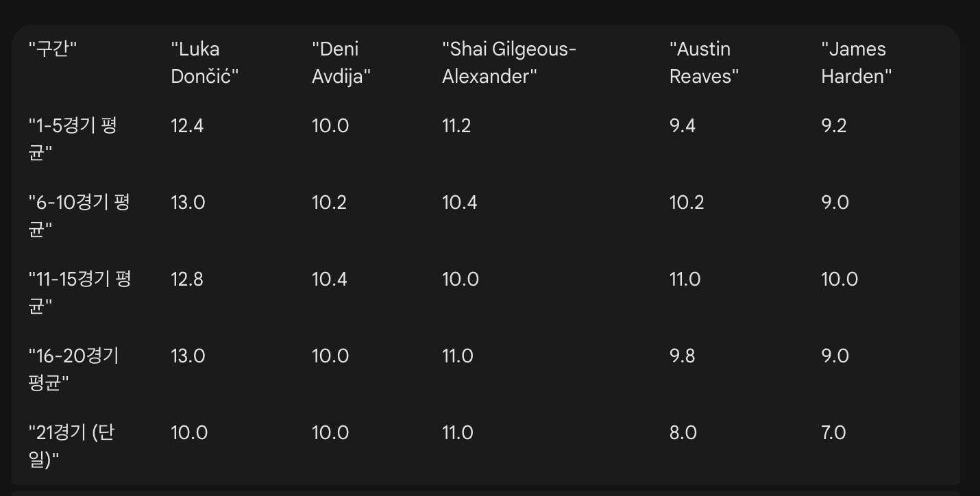Click James Harden's 9.2 value cell
Screen dimensions: 980x496
coord(834,126)
